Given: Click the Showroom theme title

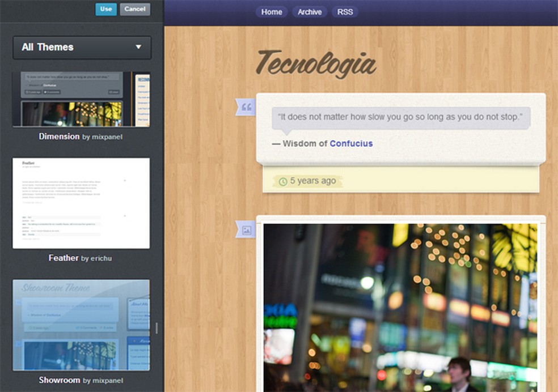Looking at the screenshot, I should [60, 380].
